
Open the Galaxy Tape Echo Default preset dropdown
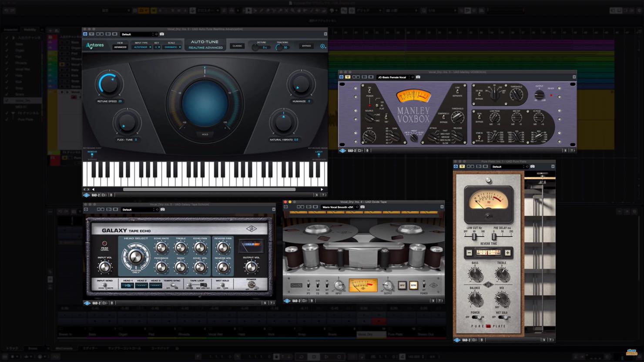[x=140, y=209]
